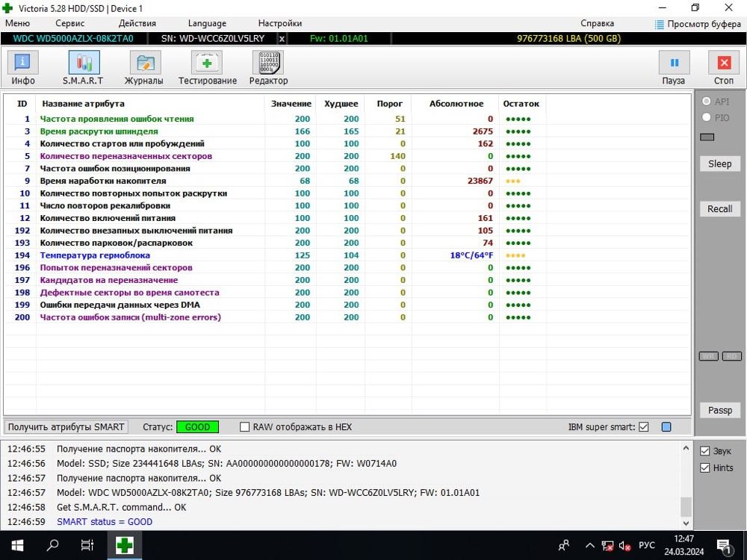Click absolute value 23867
747x560 pixels.
tap(480, 181)
